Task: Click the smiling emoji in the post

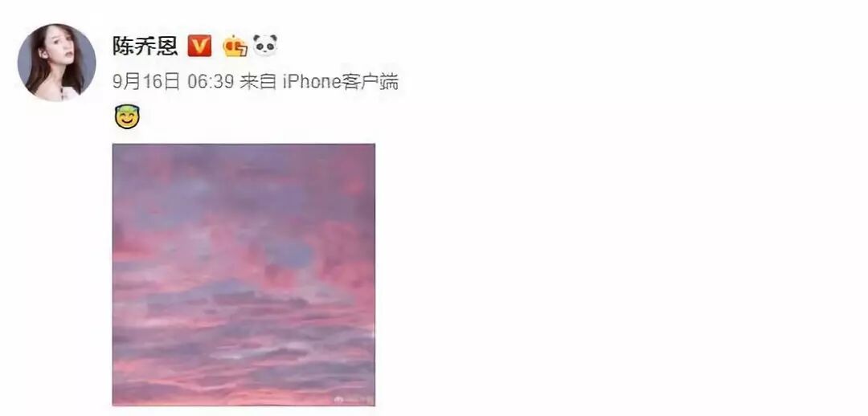Action: point(127,116)
